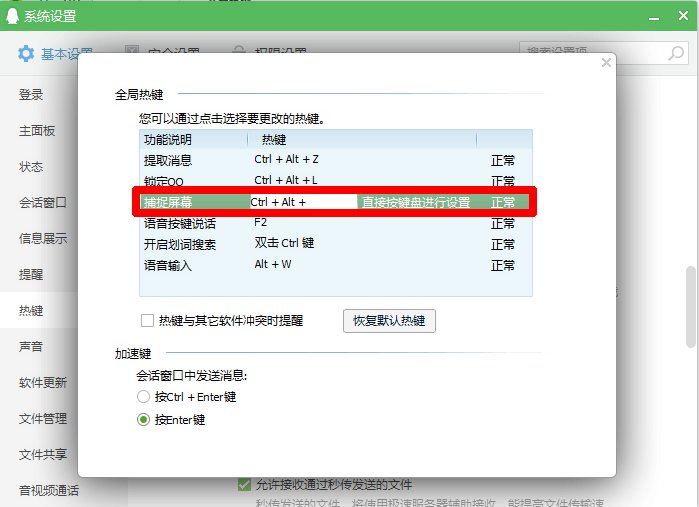Enable 热键与其它软件冲突时提醒 checkbox
The image size is (699, 507).
click(x=147, y=321)
